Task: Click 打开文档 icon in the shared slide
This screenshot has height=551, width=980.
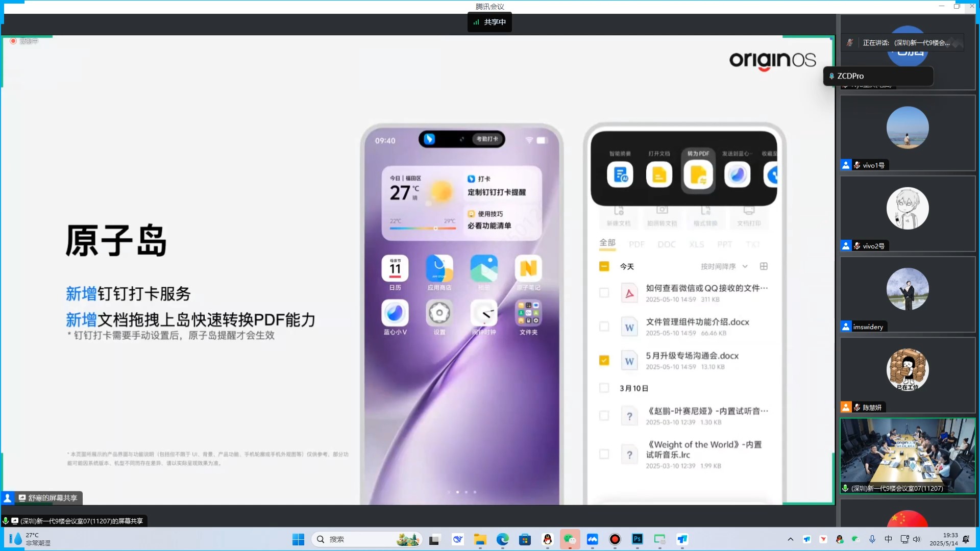Action: [659, 175]
